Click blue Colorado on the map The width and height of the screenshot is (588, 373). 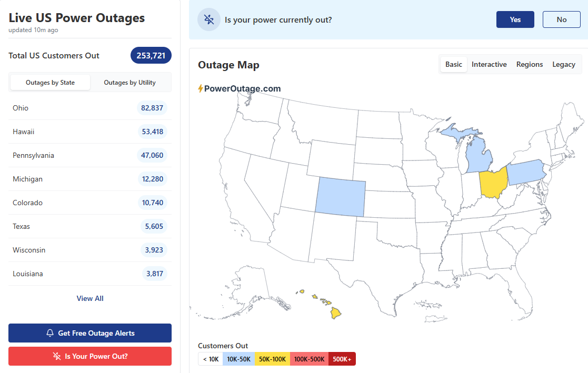pyautogui.click(x=340, y=197)
